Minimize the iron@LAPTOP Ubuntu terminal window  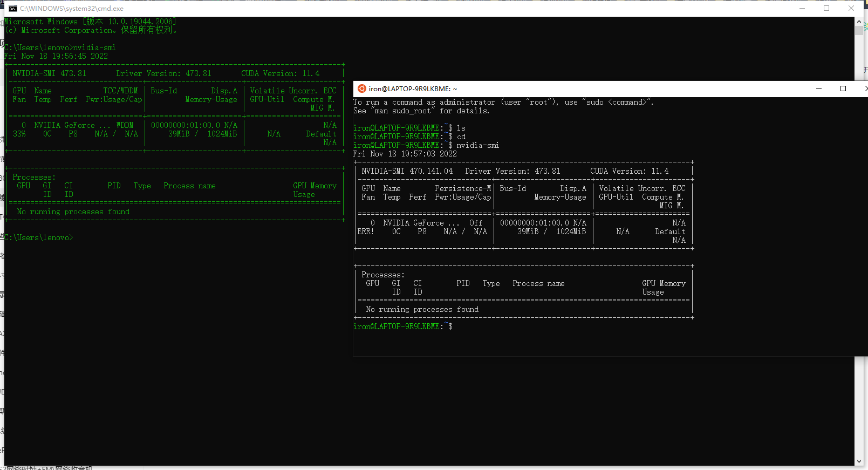819,88
